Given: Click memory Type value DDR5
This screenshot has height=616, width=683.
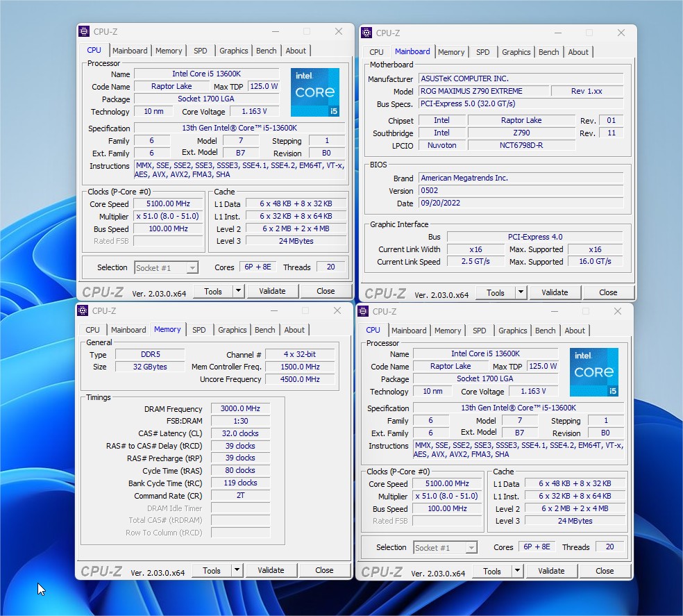Looking at the screenshot, I should pos(151,354).
